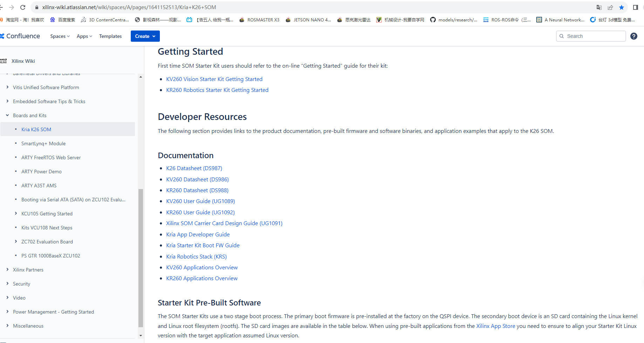The width and height of the screenshot is (644, 343).
Task: Open the JETSON NANO 4 bookmark
Action: click(x=308, y=20)
